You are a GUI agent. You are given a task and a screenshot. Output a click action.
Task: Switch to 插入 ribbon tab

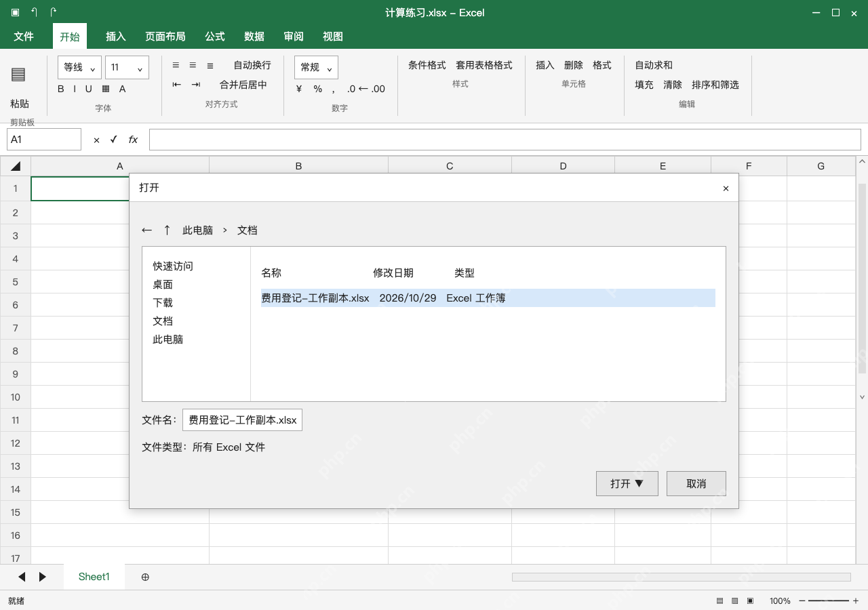tap(116, 37)
